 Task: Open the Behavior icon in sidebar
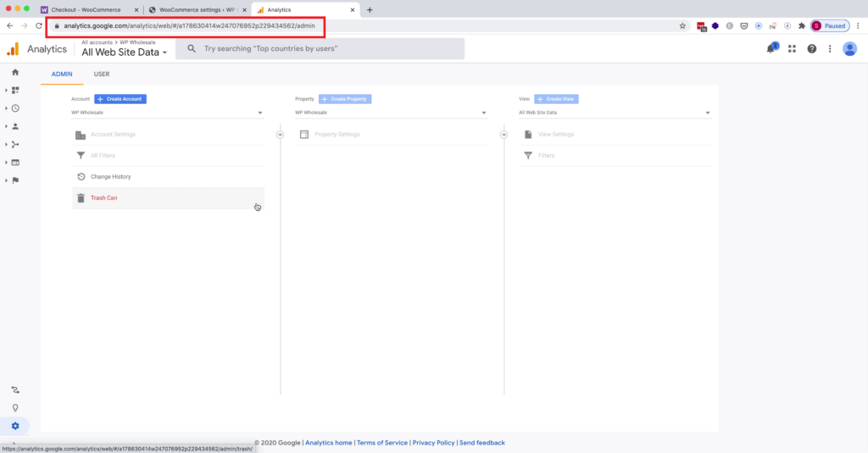tap(15, 163)
